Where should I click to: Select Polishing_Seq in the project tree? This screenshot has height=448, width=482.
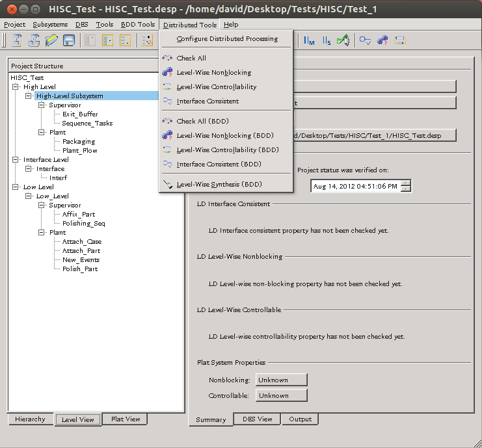coord(83,223)
